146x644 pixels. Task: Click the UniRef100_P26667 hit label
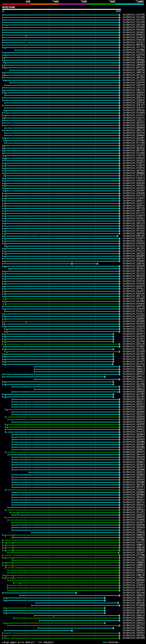(x=134, y=490)
